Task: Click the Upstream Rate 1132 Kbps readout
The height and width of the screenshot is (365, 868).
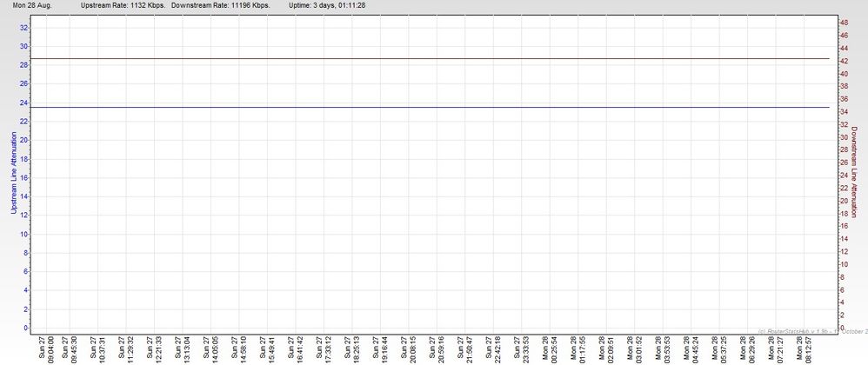Action: pos(123,5)
